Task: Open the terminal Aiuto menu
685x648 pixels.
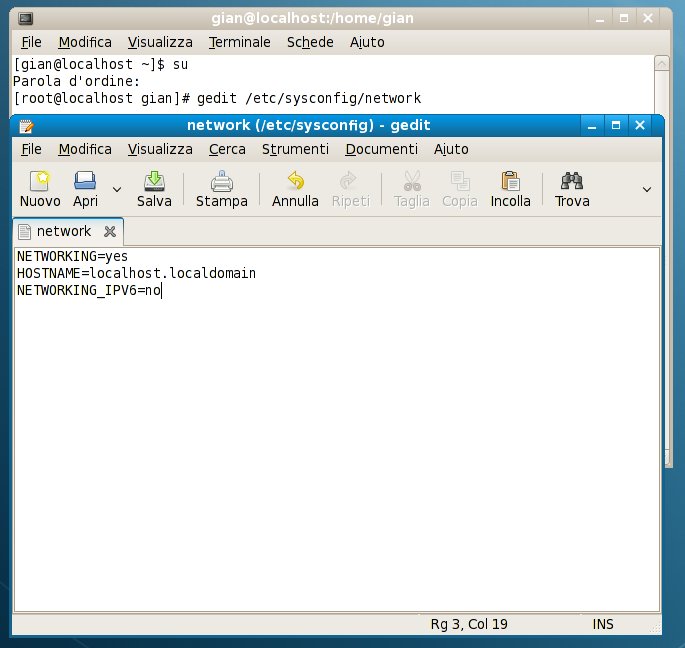Action: click(x=367, y=42)
